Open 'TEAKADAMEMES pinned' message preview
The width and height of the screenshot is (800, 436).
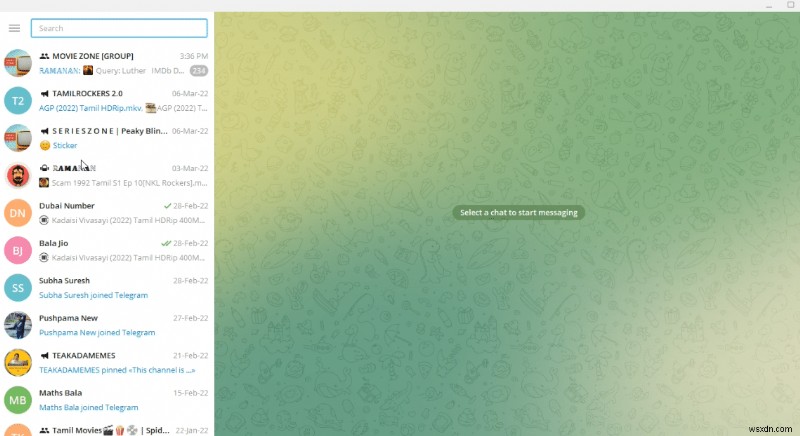[117, 370]
